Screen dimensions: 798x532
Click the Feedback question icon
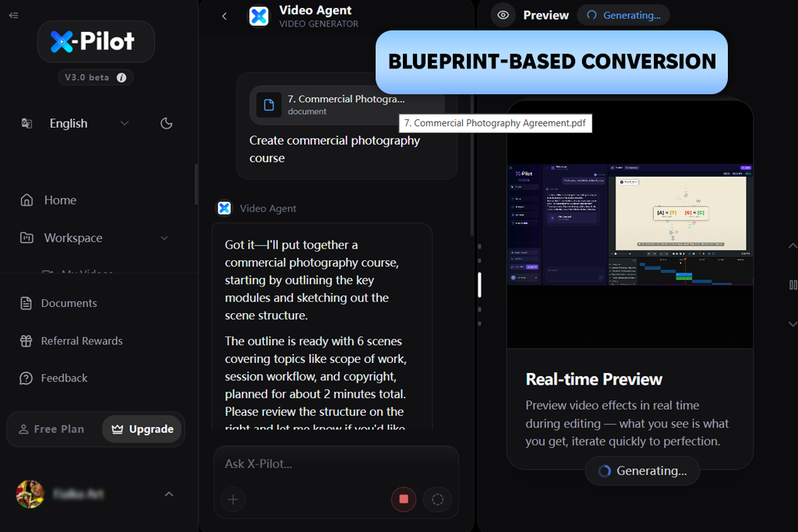point(26,378)
